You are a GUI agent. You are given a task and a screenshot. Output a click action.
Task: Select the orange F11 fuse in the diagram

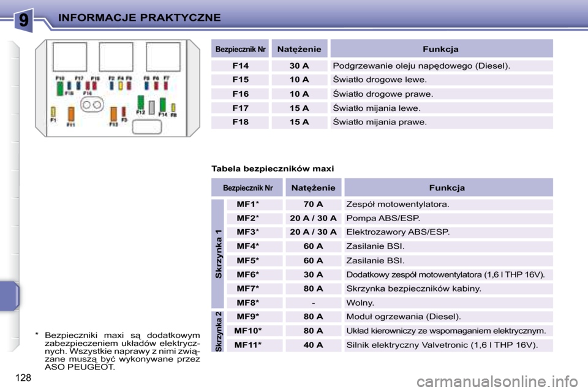tap(71, 114)
